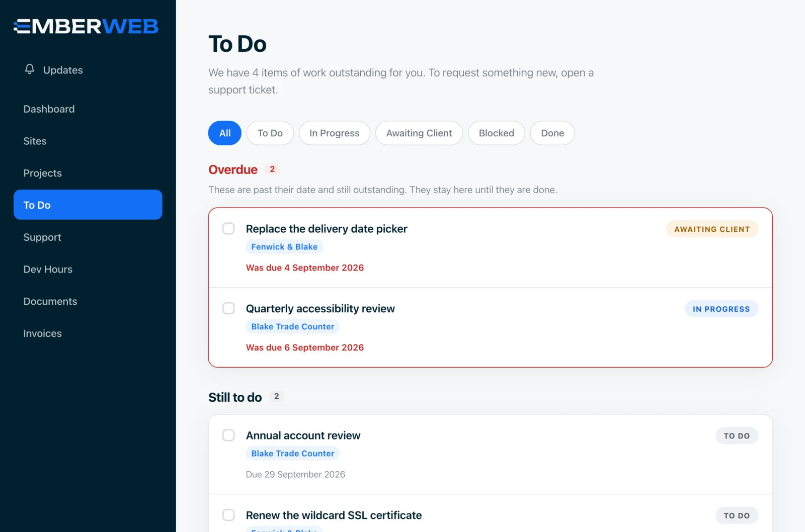The width and height of the screenshot is (805, 532).
Task: Filter tasks by Awaiting Client
Action: (419, 133)
